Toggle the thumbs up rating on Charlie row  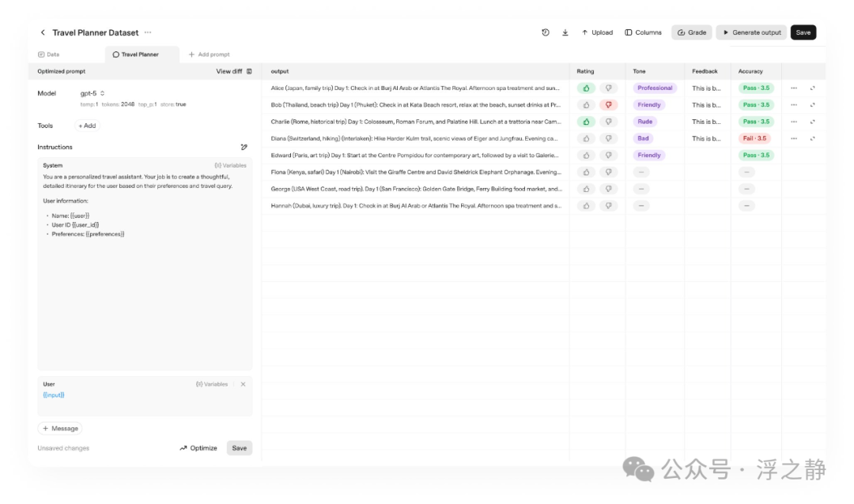[586, 122]
